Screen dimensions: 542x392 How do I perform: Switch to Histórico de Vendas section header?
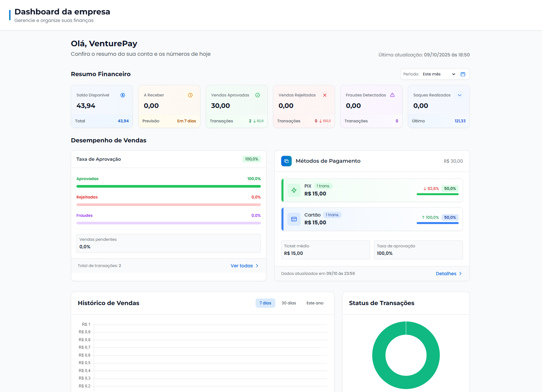[x=109, y=303]
